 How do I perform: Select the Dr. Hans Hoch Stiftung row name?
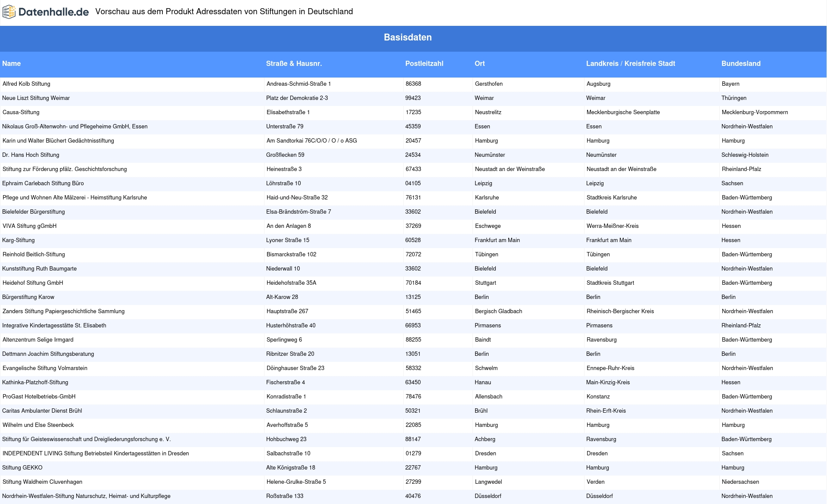(31, 155)
